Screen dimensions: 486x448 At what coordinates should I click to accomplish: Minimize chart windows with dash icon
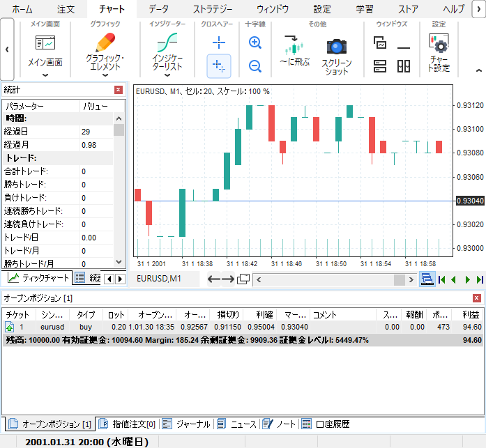click(404, 47)
